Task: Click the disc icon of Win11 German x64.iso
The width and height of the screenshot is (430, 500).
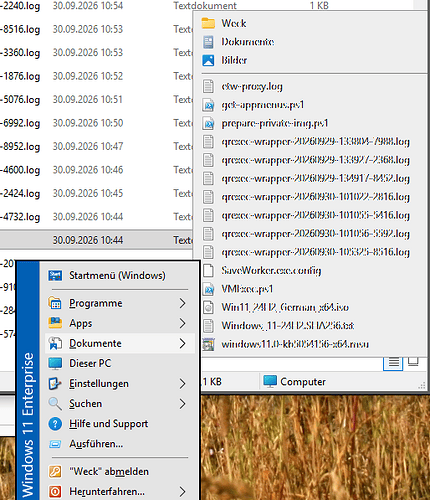Action: pyautogui.click(x=208, y=307)
